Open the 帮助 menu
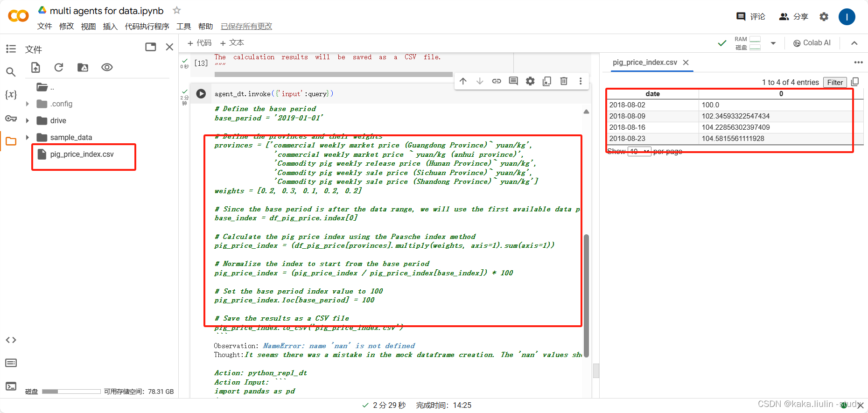This screenshot has height=413, width=868. click(x=205, y=26)
